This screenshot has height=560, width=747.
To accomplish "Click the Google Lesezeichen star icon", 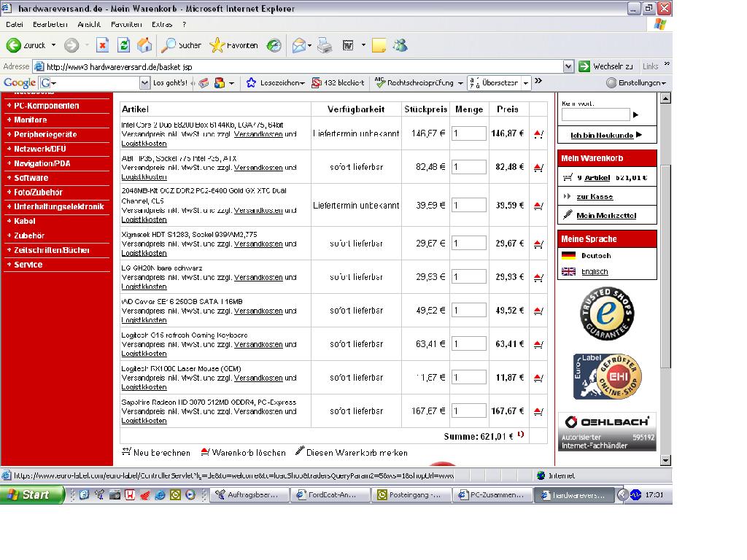I will pyautogui.click(x=251, y=83).
